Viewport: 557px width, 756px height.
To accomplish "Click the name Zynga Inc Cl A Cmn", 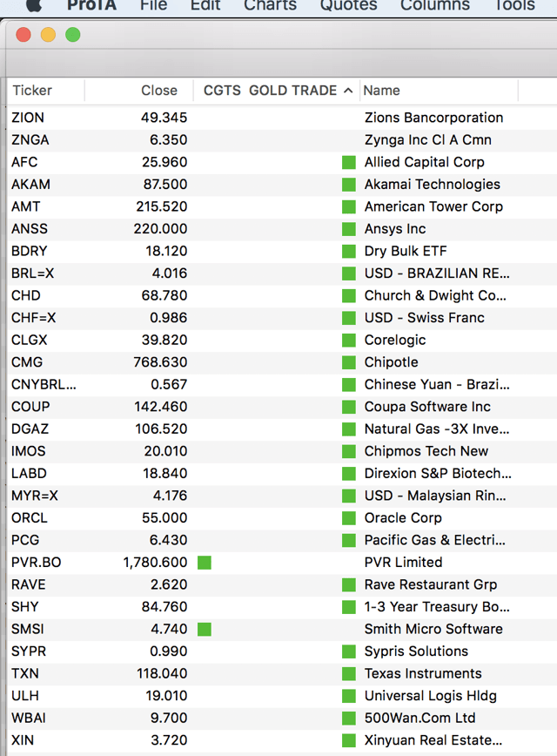I will click(428, 140).
